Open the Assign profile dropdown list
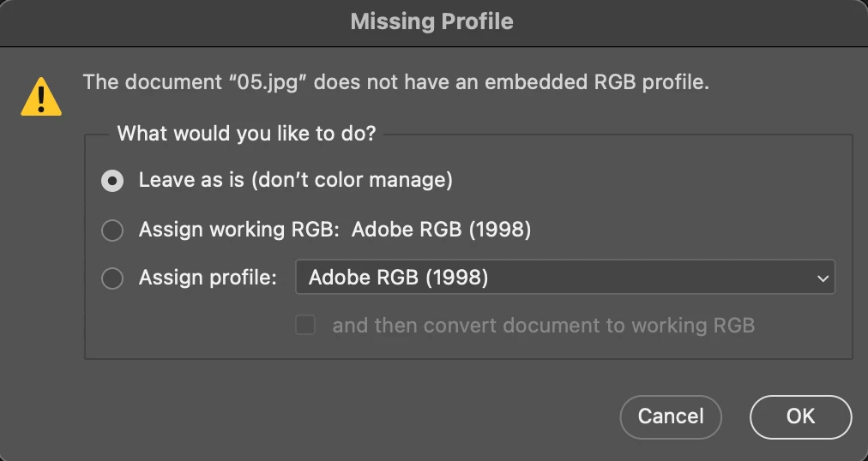The image size is (868, 461). click(564, 278)
